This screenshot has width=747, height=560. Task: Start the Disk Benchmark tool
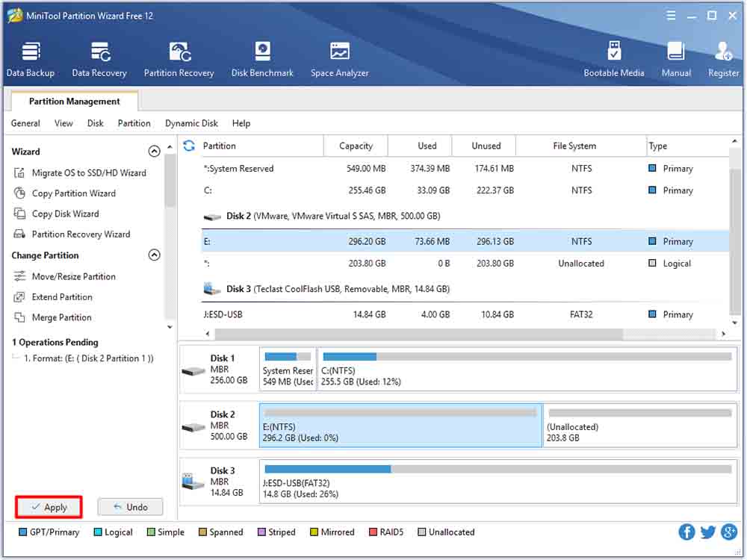click(x=262, y=60)
